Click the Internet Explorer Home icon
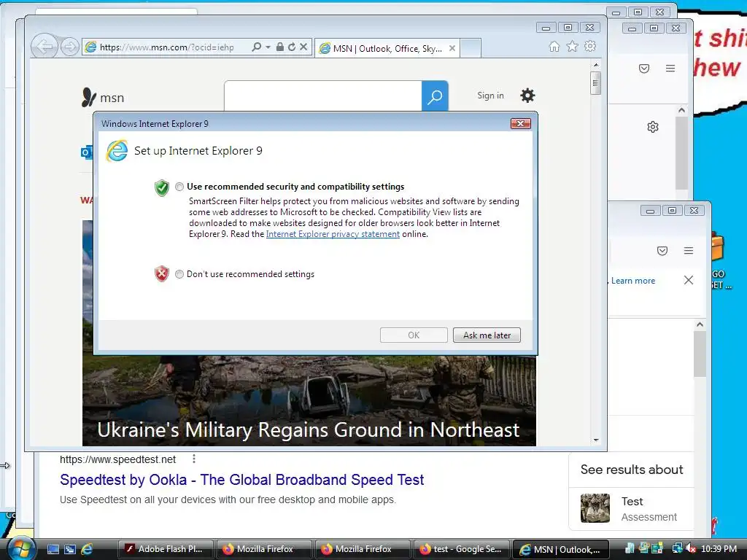The width and height of the screenshot is (747, 560). click(x=554, y=46)
